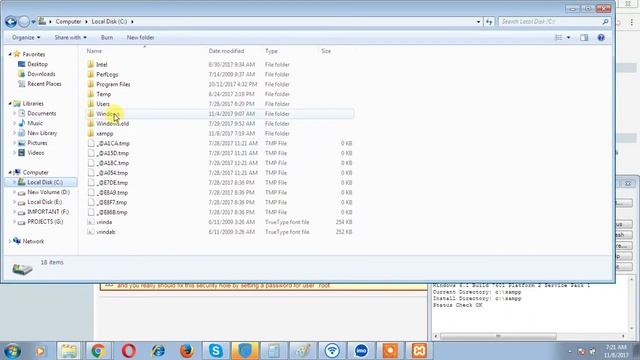This screenshot has width=640, height=360.
Task: Click the Windows.old folder icon
Action: (x=91, y=124)
